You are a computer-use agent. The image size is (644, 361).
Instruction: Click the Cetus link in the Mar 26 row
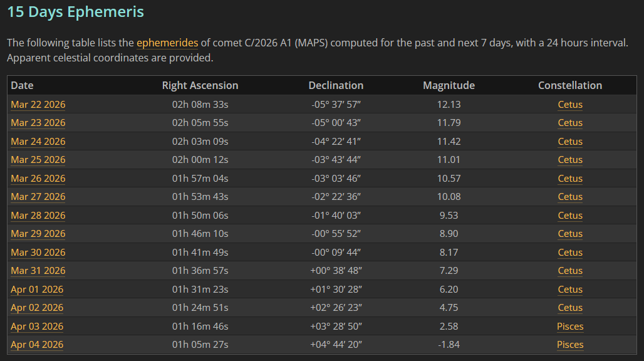tap(570, 179)
